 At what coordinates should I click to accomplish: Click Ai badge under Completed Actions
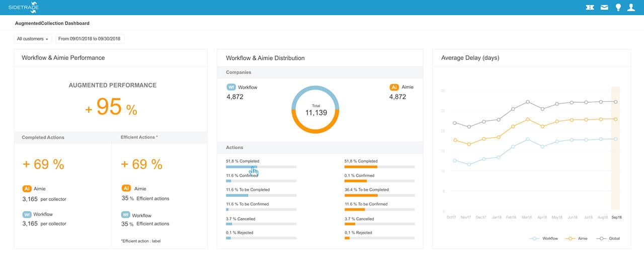coord(27,189)
